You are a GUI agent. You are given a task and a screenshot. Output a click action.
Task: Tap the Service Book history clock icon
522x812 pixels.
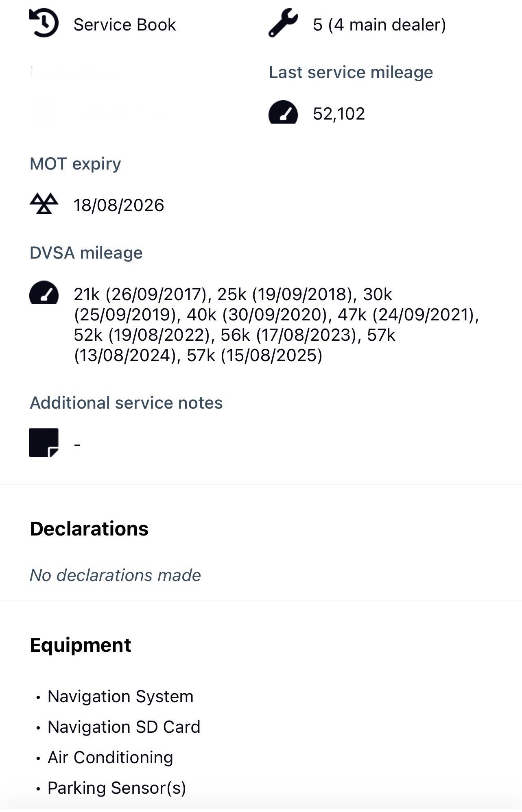(x=44, y=24)
